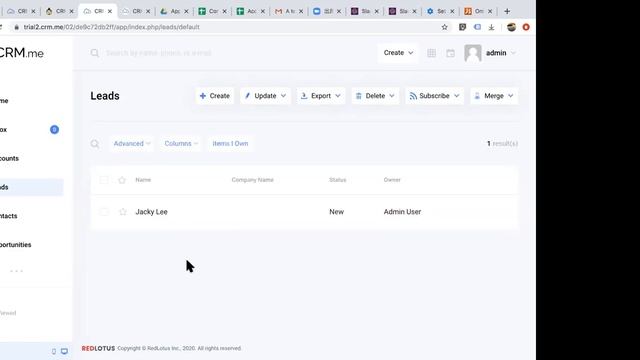
Task: Click the Admin User owner cell
Action: point(402,212)
